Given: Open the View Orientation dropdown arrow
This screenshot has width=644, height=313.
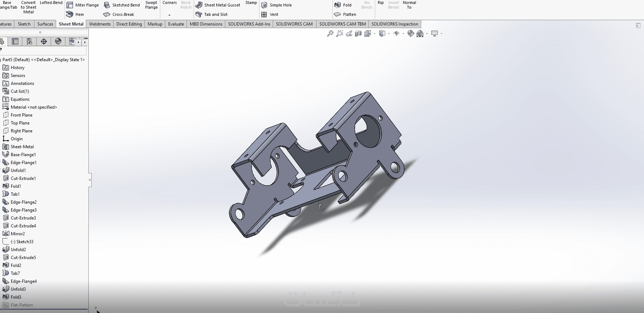Looking at the screenshot, I should 374,34.
